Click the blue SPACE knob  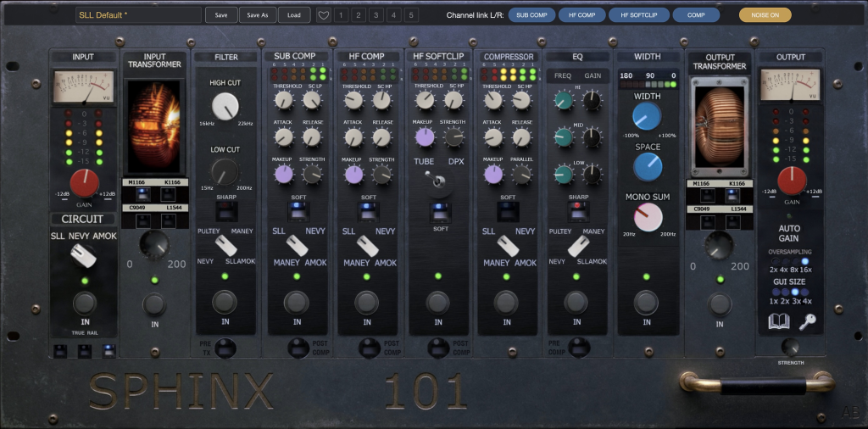tap(648, 167)
